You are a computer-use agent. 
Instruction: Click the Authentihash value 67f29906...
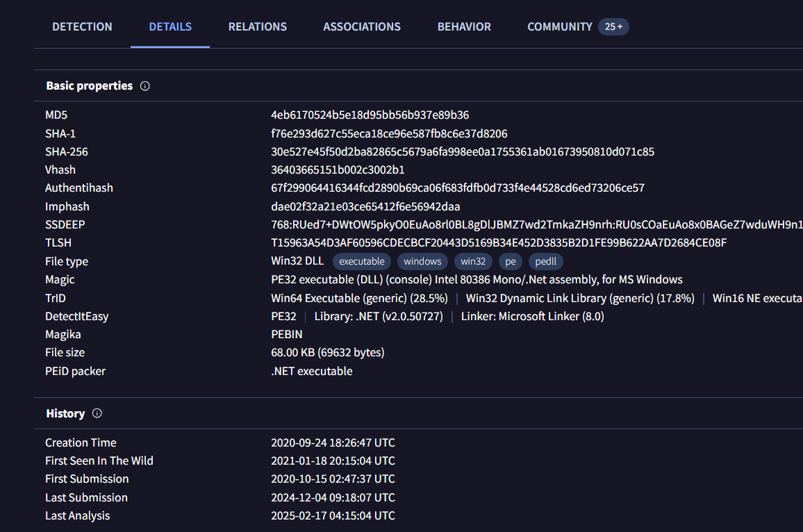(457, 188)
